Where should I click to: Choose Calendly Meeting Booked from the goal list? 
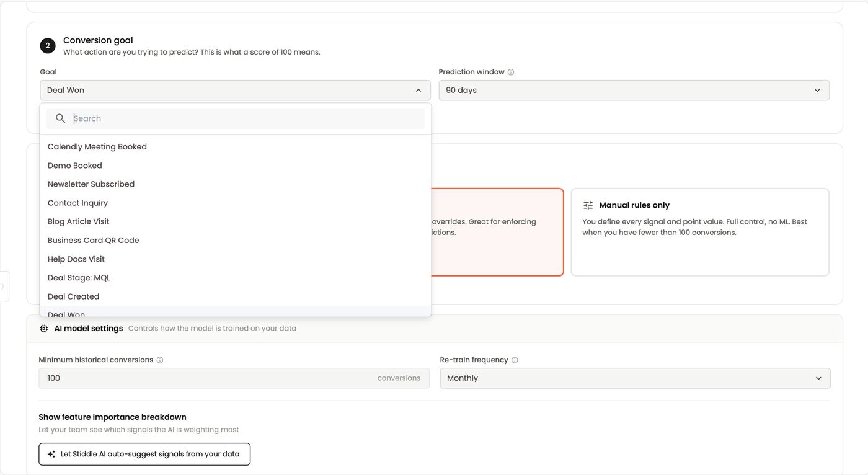(236, 147)
